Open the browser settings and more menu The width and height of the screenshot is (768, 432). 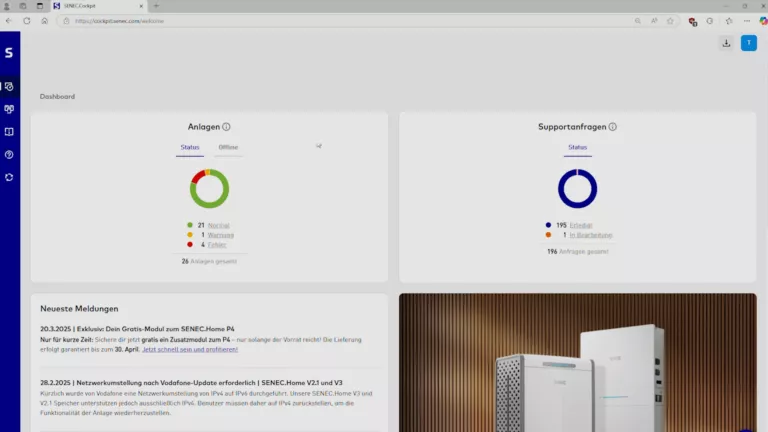(746, 21)
